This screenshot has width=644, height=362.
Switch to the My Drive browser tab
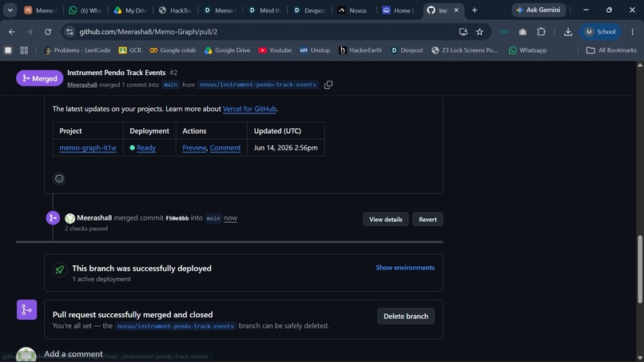(x=129, y=10)
